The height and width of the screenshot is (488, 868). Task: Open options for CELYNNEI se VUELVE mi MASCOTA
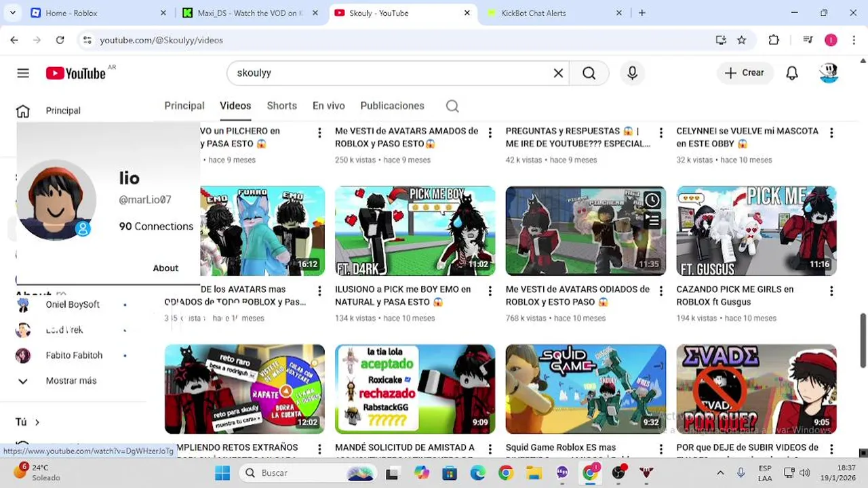831,134
